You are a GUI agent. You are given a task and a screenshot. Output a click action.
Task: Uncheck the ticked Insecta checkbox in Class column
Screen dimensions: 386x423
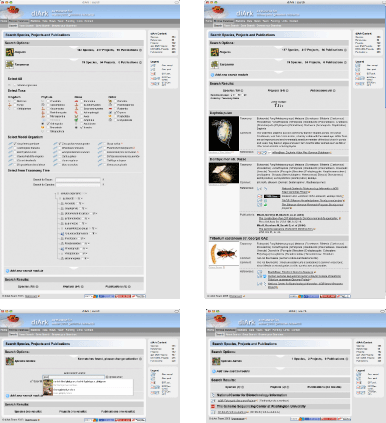(82, 127)
